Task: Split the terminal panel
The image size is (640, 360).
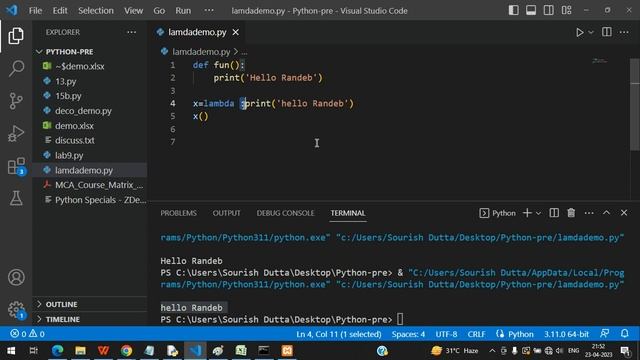Action: click(554, 213)
